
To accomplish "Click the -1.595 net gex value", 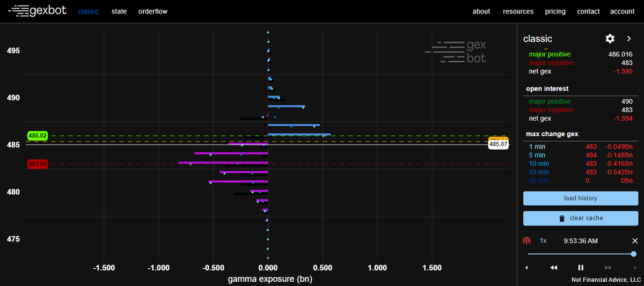I will (x=623, y=71).
